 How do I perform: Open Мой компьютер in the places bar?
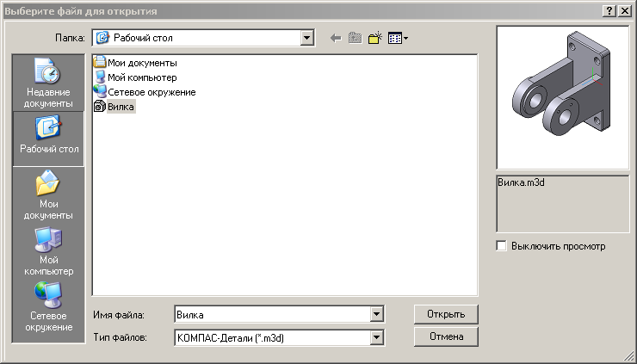[x=48, y=250]
